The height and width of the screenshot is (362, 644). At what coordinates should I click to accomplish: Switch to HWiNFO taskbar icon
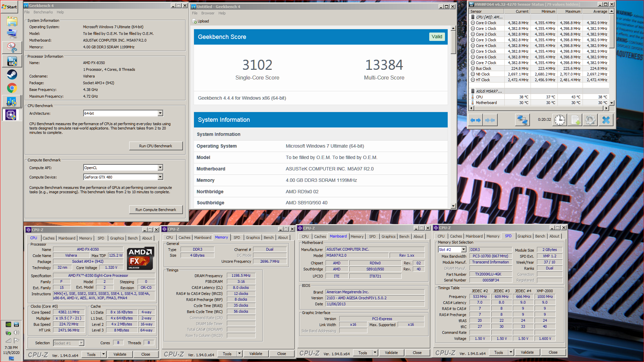(12, 61)
